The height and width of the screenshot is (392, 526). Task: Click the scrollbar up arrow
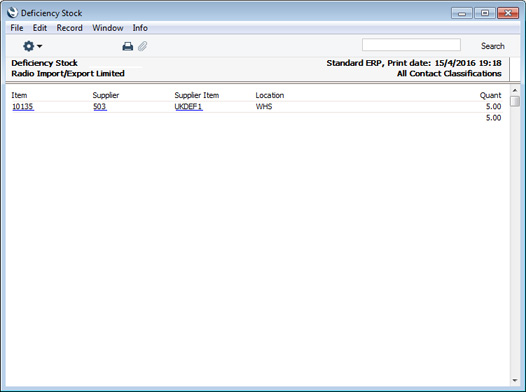point(515,91)
